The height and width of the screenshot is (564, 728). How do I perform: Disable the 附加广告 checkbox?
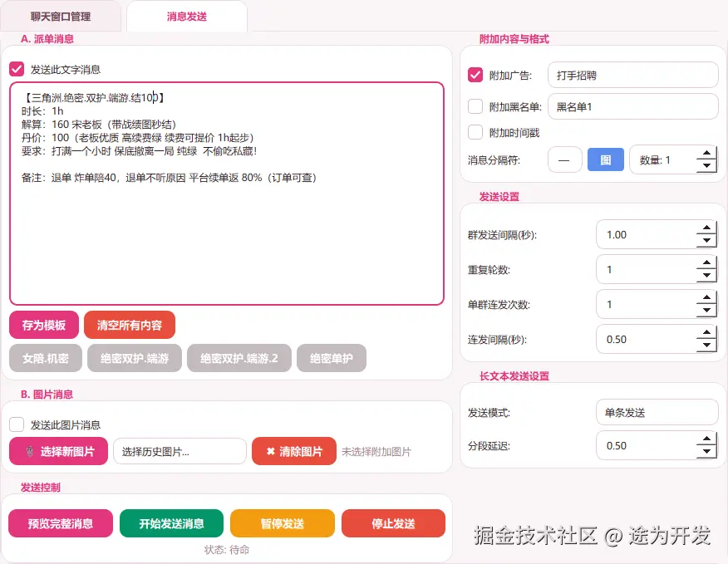pos(475,75)
